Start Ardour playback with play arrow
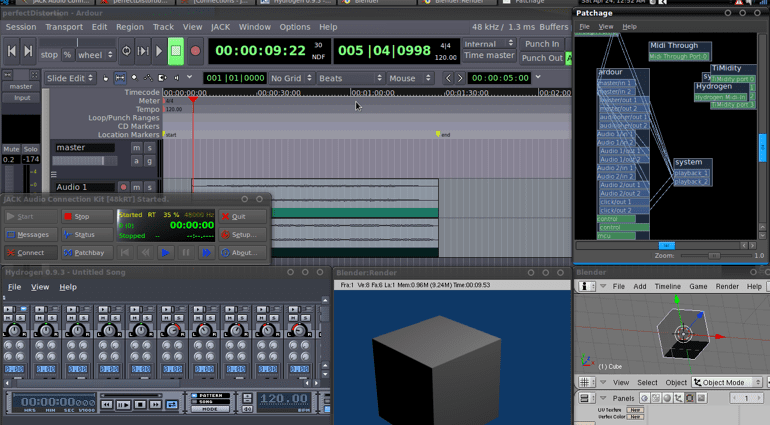Viewport: 770px width, 425px height. [x=159, y=51]
